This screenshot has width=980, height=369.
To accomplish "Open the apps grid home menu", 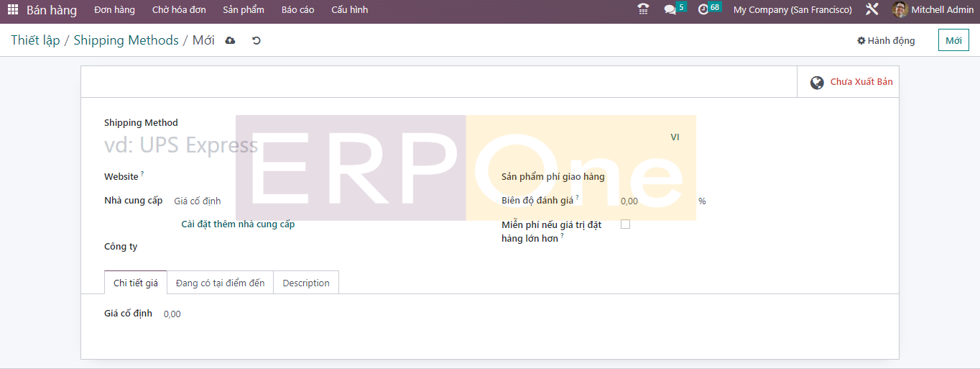I will click(x=13, y=10).
